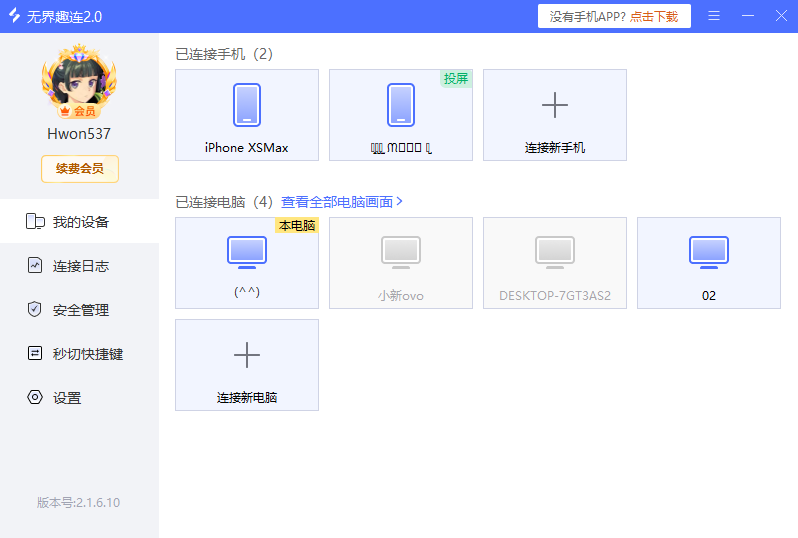This screenshot has width=798, height=538.
Task: Open the 连接日志 section
Action: click(80, 266)
